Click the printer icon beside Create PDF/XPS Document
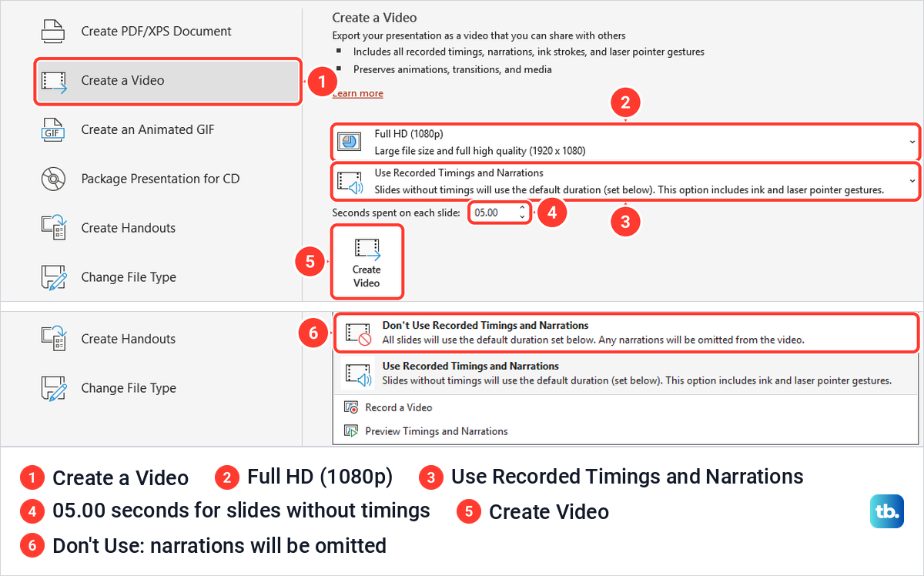The image size is (924, 576). pos(53,32)
